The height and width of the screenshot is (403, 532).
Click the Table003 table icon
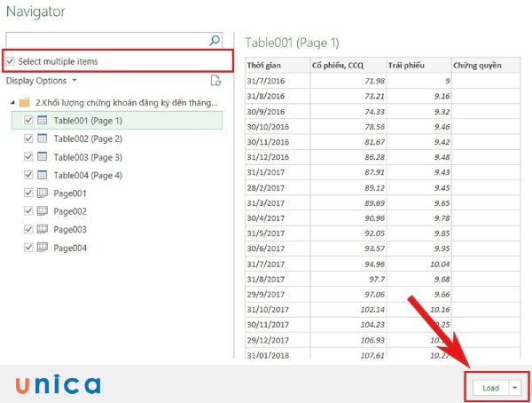click(42, 157)
